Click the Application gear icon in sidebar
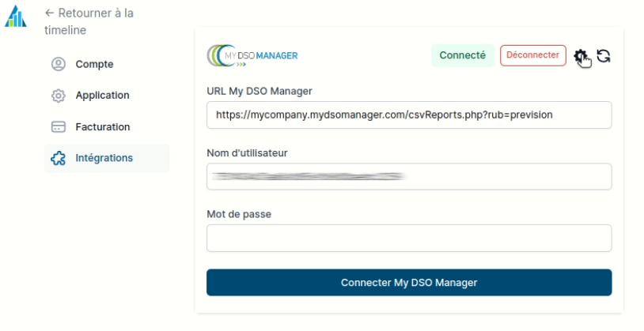This screenshot has width=644, height=331. coord(58,96)
